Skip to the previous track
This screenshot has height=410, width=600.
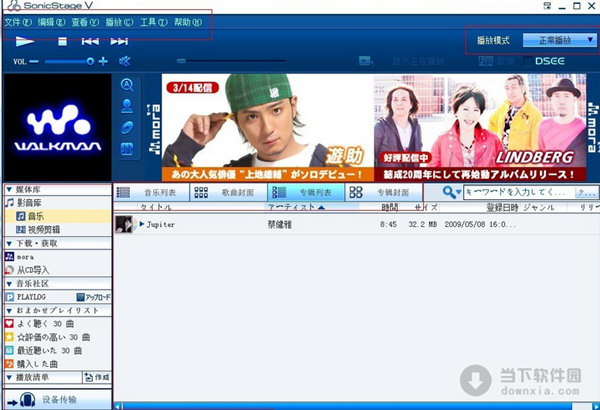point(90,41)
